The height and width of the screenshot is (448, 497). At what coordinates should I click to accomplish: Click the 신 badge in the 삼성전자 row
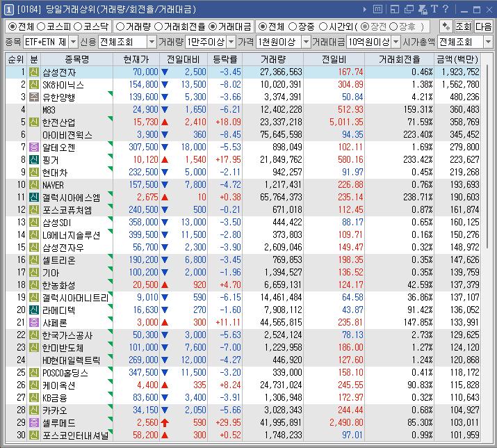pos(33,72)
